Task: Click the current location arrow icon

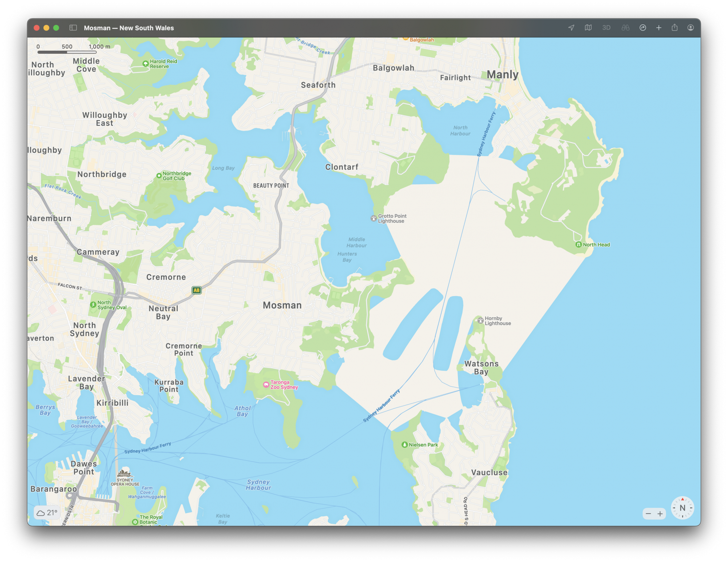Action: [x=571, y=28]
